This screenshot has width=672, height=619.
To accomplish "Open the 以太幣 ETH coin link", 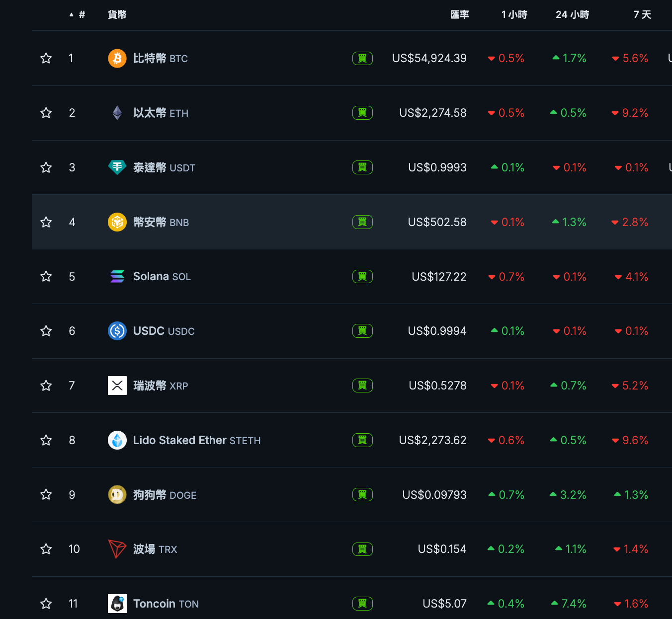I will [161, 113].
